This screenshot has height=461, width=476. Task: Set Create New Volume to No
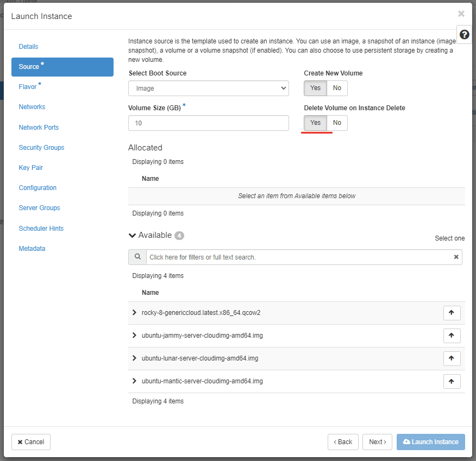337,88
